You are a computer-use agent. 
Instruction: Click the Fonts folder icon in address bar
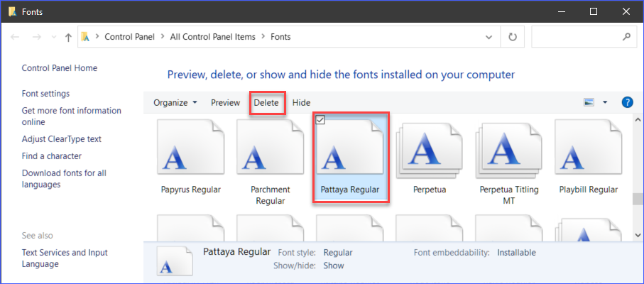coord(85,36)
